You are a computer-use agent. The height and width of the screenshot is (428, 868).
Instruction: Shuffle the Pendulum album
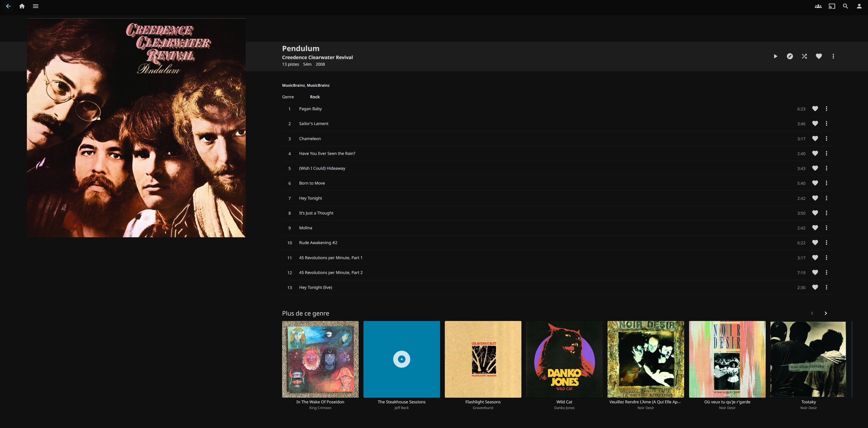click(804, 56)
